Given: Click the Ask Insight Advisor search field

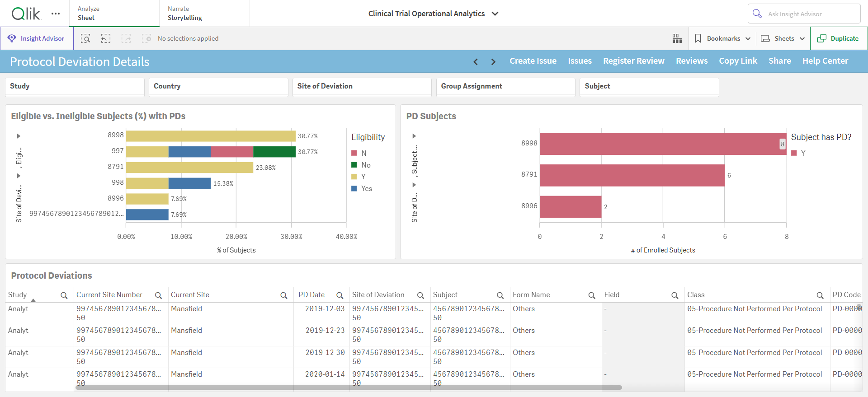Looking at the screenshot, I should pos(804,14).
